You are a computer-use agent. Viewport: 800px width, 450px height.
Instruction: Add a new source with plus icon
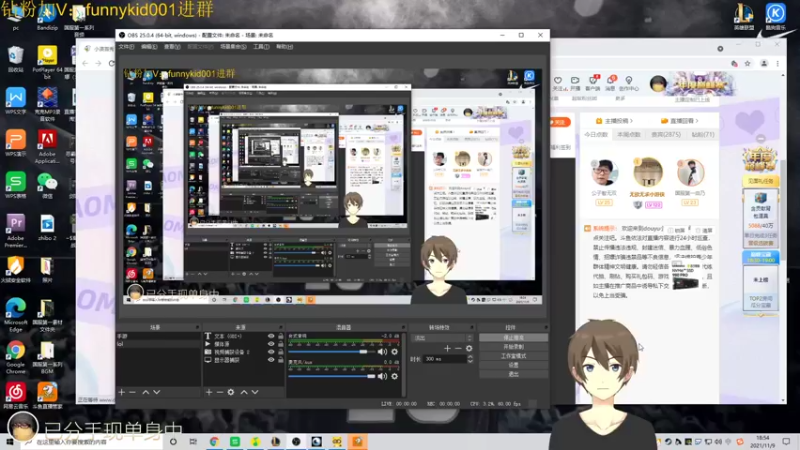[209, 392]
